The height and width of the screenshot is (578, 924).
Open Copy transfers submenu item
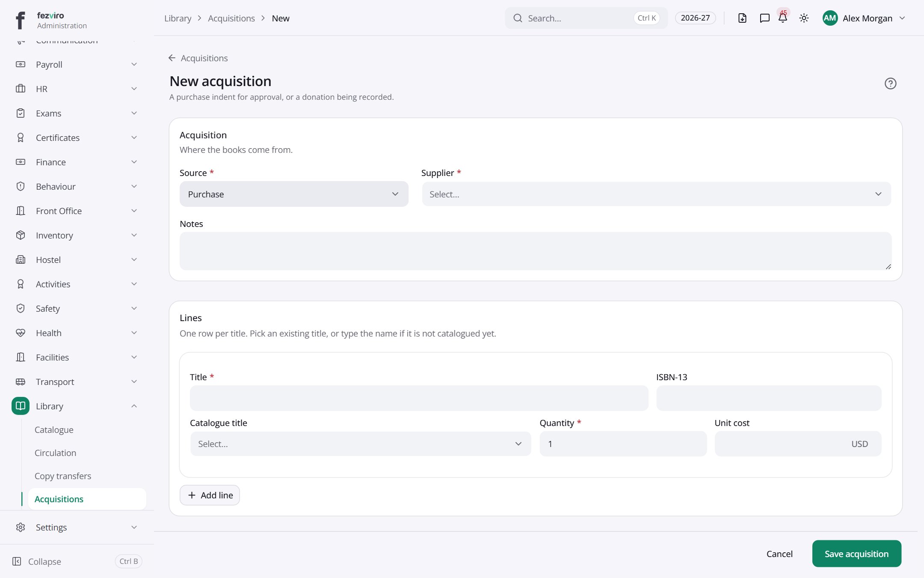[63, 476]
